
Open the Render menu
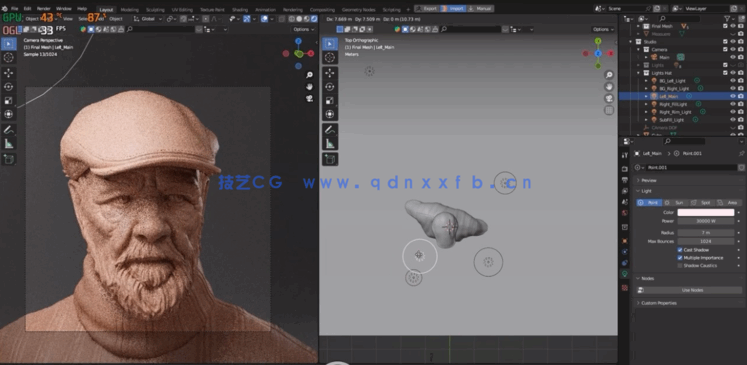click(x=44, y=9)
